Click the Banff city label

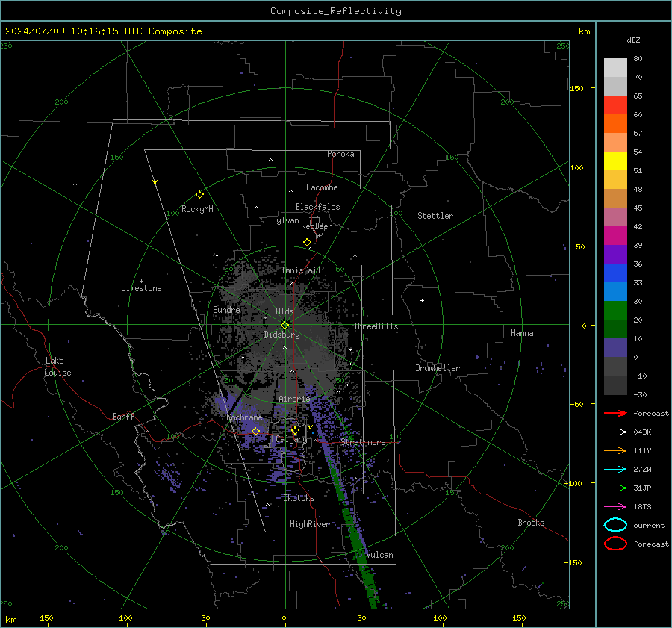123,416
